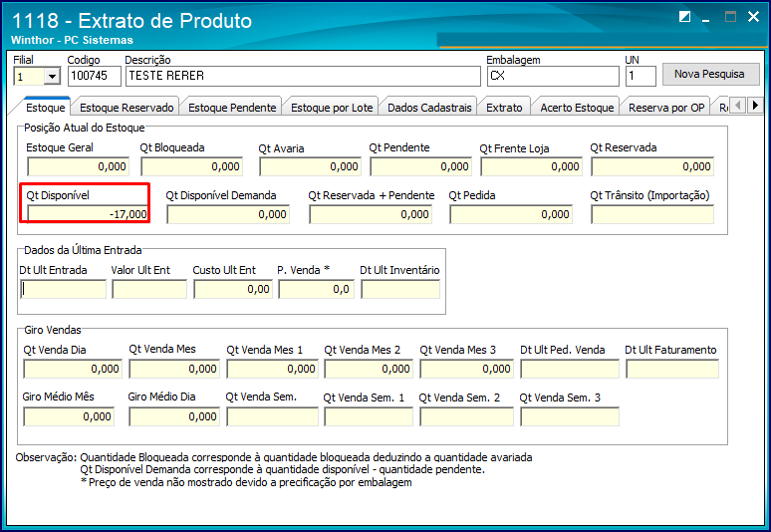The height and width of the screenshot is (532, 771).
Task: Click the Qt Disponível field showing -17,000
Action: click(88, 214)
